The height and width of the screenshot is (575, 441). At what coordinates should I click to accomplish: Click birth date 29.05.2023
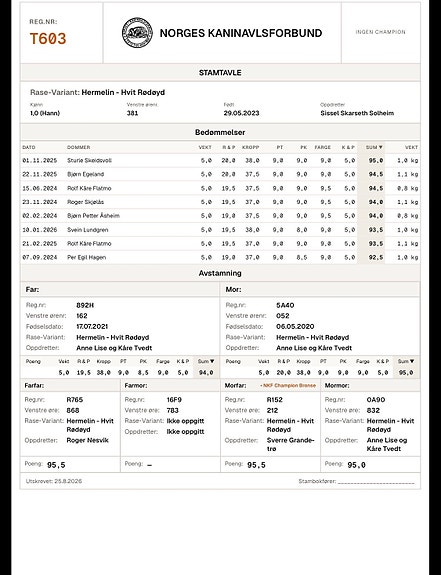coord(241,113)
